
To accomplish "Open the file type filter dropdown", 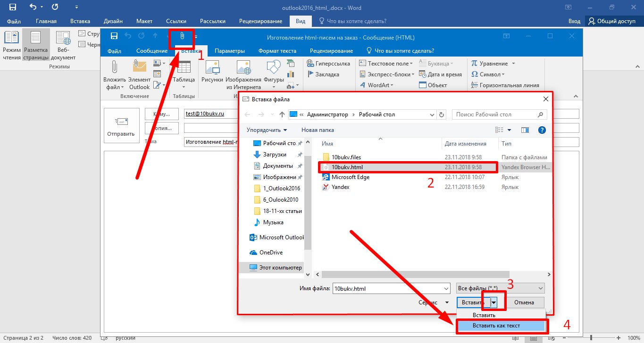I will click(x=500, y=288).
